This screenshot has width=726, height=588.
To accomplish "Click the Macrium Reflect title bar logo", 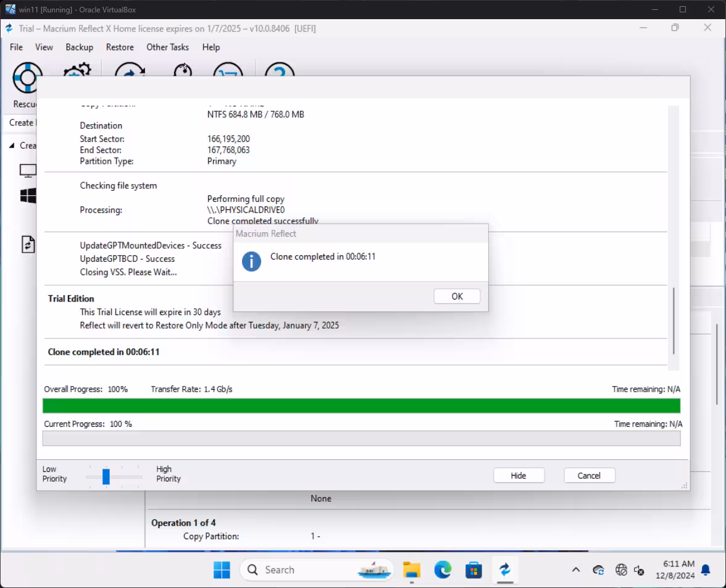I will tap(9, 28).
